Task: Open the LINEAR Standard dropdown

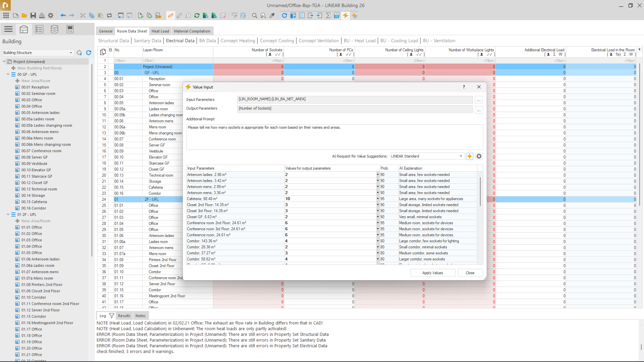Action: tap(427, 156)
